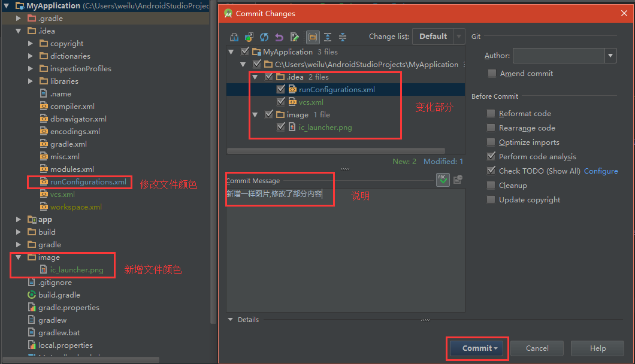Click the project tree horizontal scrollbar
The width and height of the screenshot is (635, 364).
tap(81, 360)
